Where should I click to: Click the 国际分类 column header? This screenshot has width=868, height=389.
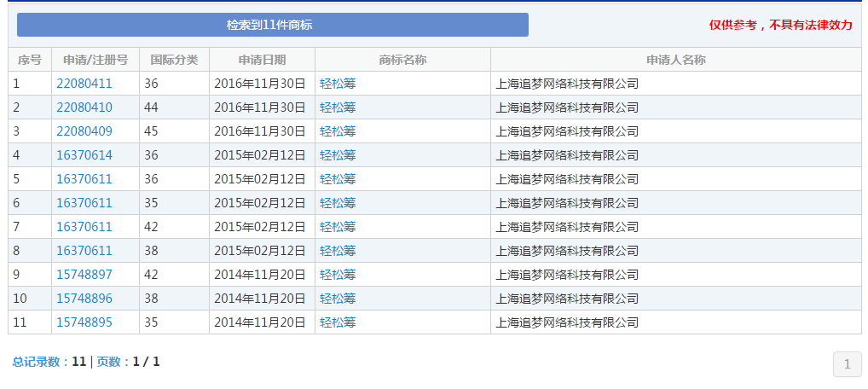coord(174,60)
